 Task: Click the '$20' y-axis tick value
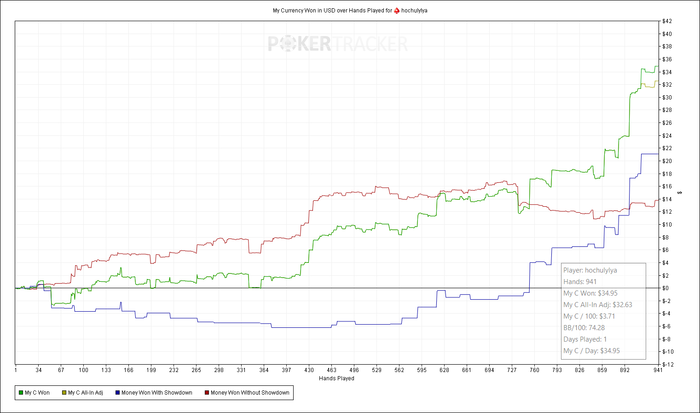click(x=667, y=161)
